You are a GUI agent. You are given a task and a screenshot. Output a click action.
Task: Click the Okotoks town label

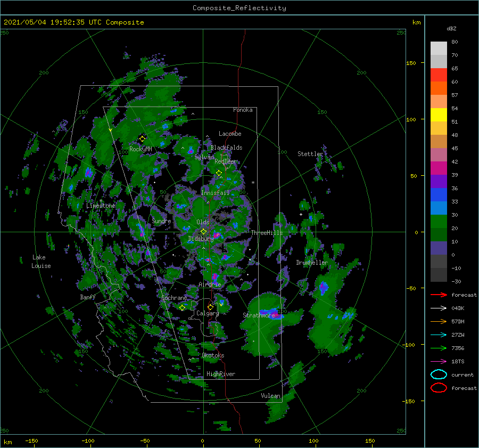click(213, 355)
